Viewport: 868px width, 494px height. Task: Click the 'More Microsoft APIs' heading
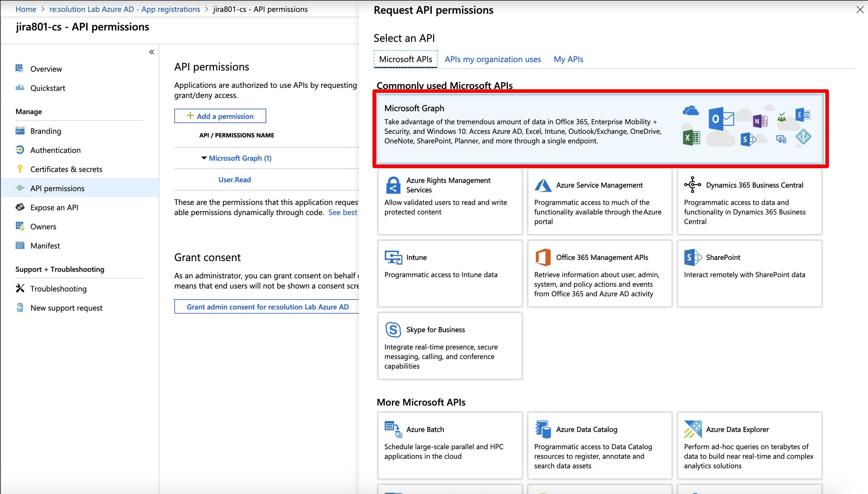tap(421, 402)
